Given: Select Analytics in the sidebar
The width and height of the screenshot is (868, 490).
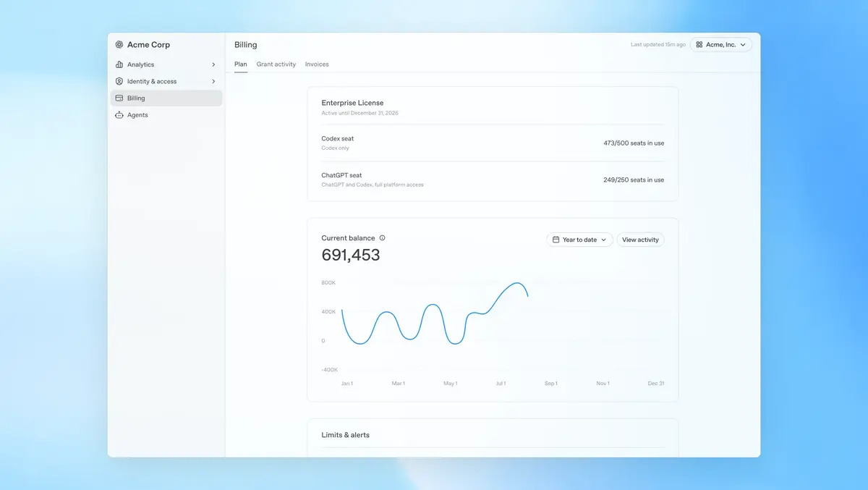Looking at the screenshot, I should pos(166,64).
